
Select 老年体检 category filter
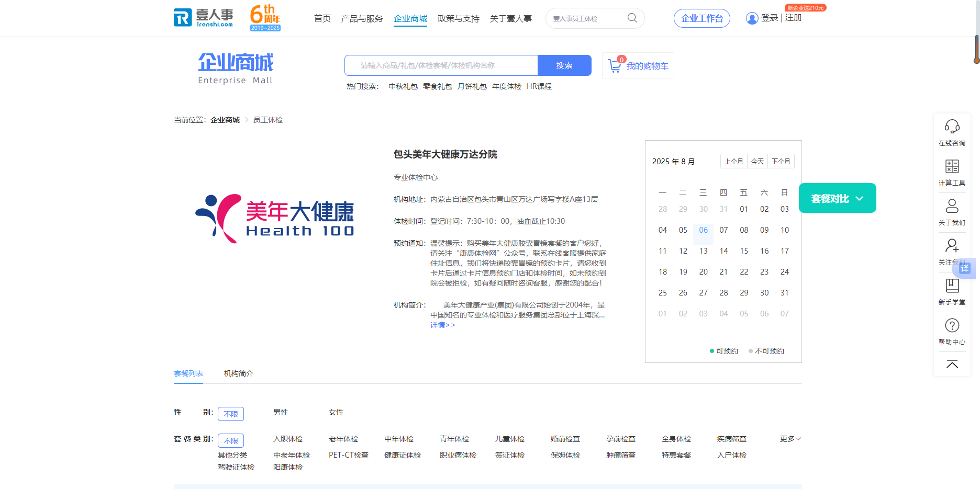[343, 439]
